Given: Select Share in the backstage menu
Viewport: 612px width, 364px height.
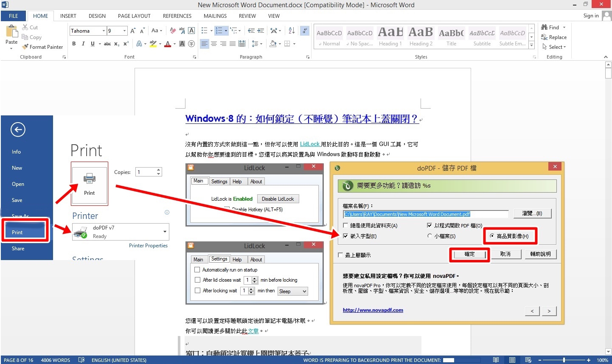Looking at the screenshot, I should 18,249.
